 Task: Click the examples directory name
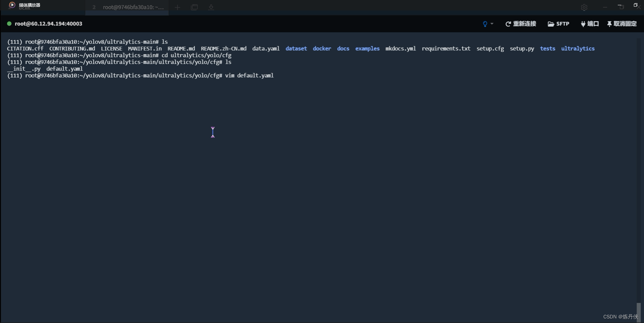coord(367,49)
